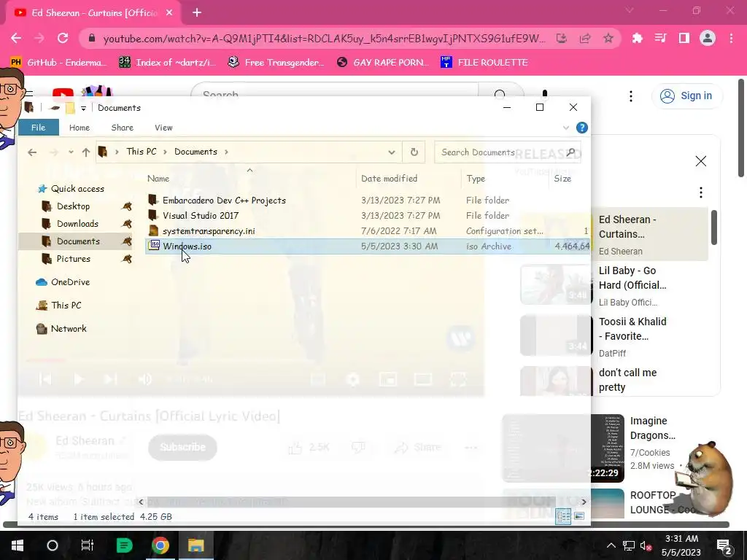Viewport: 747px width, 560px height.
Task: Sort files by Name column
Action: (158, 179)
